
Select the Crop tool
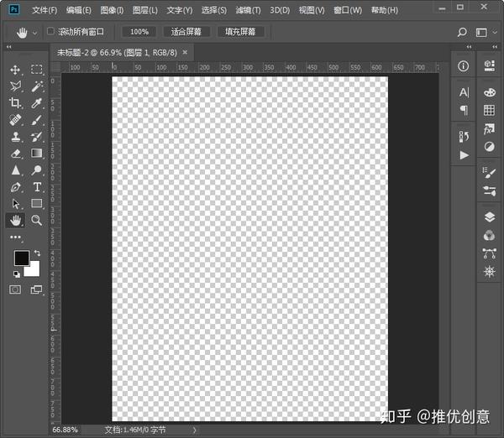[x=15, y=102]
